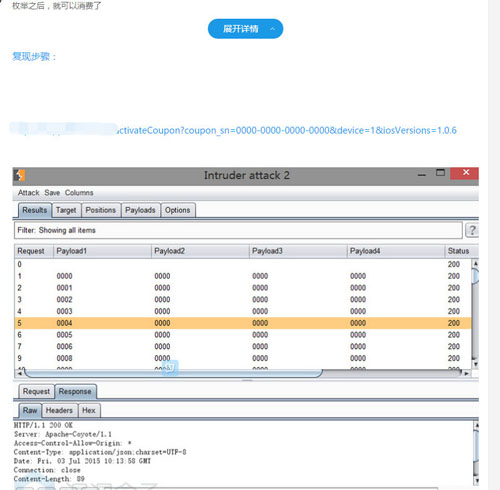Collapse details with the blue 展开详情 button
This screenshot has width=500, height=490.
tap(245, 29)
